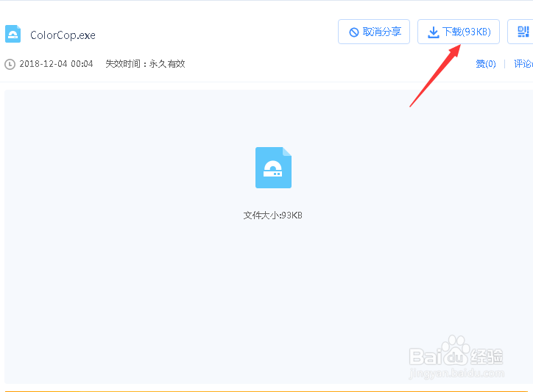Click the 赞(0) like link
Image resolution: width=533 pixels, height=392 pixels.
[x=485, y=64]
